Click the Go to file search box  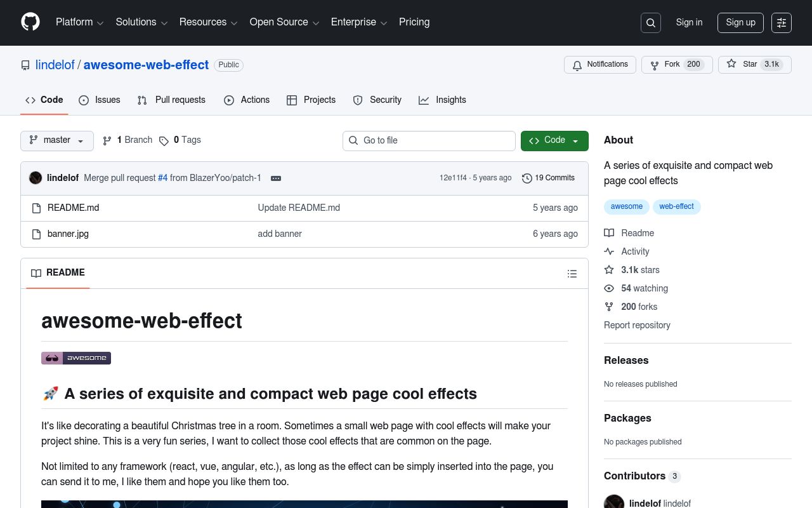click(429, 140)
